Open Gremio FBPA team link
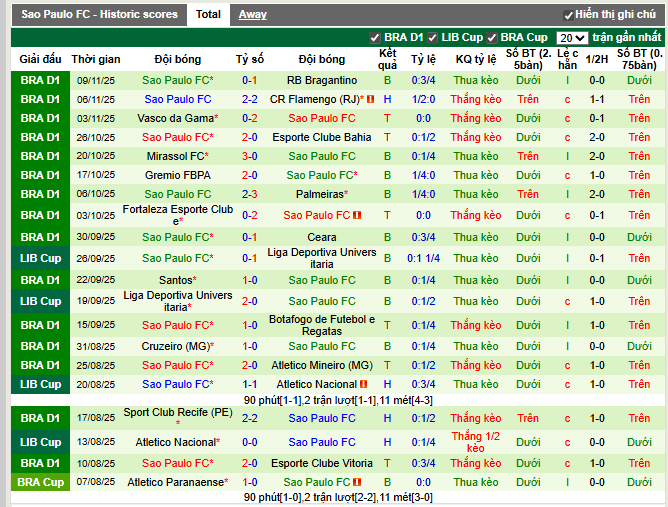The image size is (668, 507). (178, 175)
